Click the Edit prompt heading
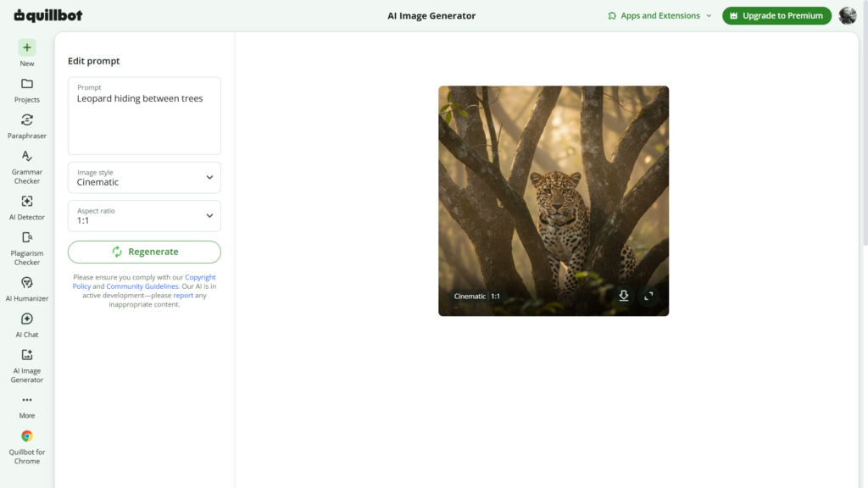868x488 pixels. [93, 61]
